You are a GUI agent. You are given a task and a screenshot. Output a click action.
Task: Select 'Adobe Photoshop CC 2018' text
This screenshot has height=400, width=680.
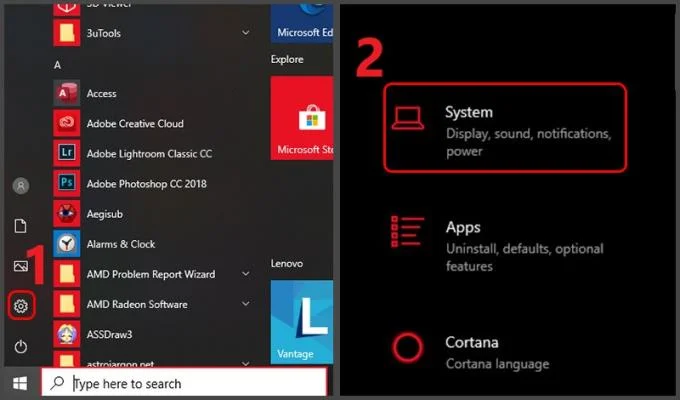tap(147, 184)
